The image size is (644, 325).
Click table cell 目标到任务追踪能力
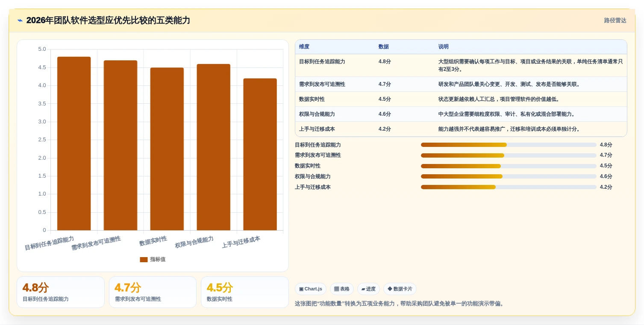point(322,61)
